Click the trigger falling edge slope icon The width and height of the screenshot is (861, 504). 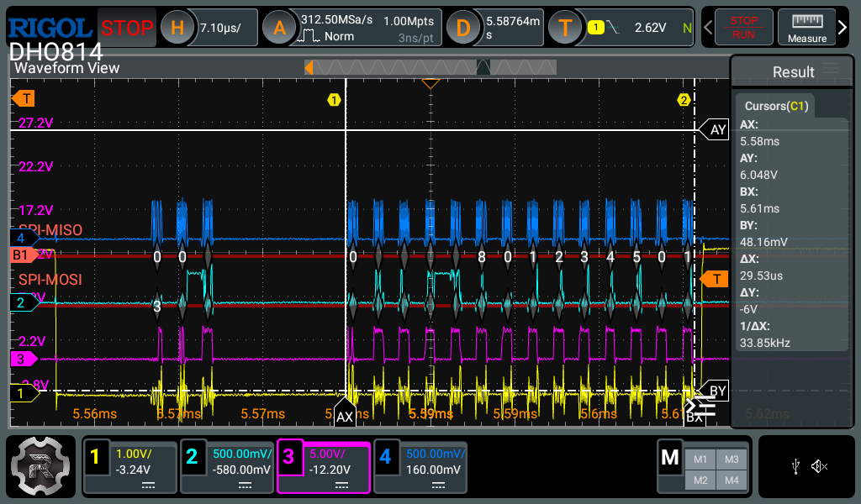pyautogui.click(x=613, y=28)
